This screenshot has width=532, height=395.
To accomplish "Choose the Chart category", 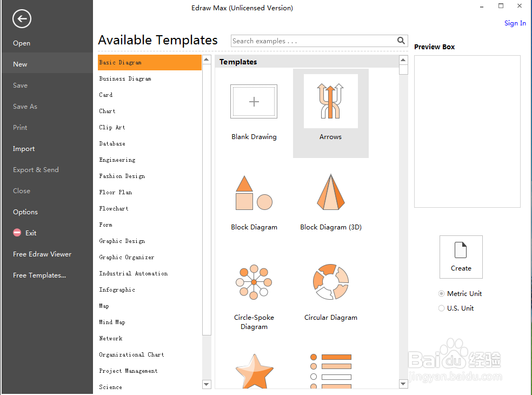I will tap(107, 111).
